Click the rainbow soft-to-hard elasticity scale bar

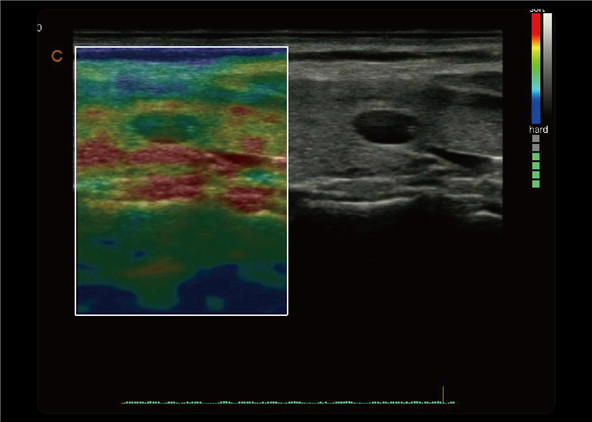tap(536, 68)
